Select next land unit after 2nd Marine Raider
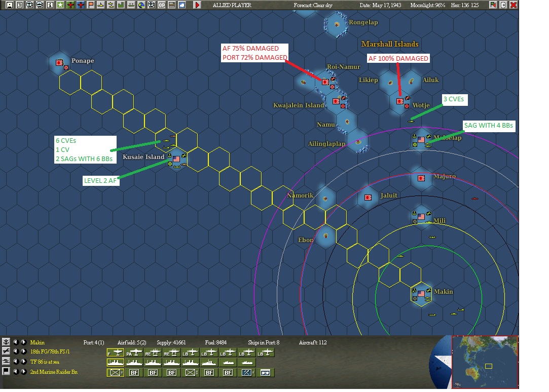 pos(23,371)
